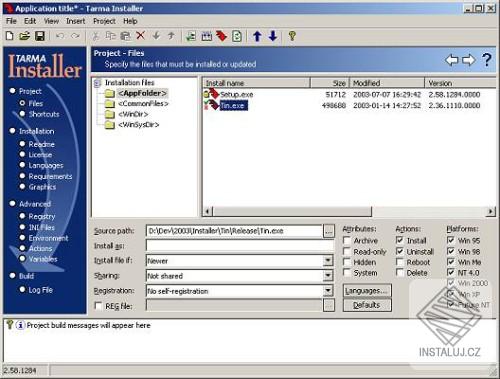This screenshot has height=379, width=500.
Task: Uncheck the Uninstall action checkbox
Action: click(x=400, y=251)
